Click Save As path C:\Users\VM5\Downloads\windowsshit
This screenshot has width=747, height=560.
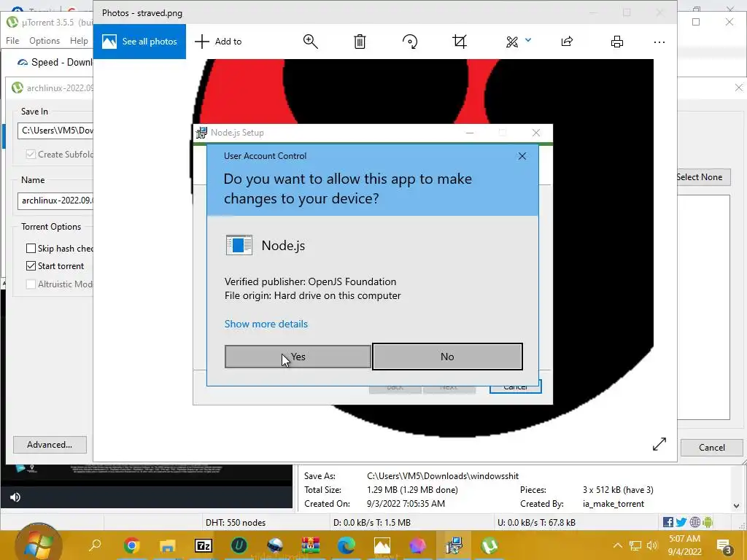point(443,476)
